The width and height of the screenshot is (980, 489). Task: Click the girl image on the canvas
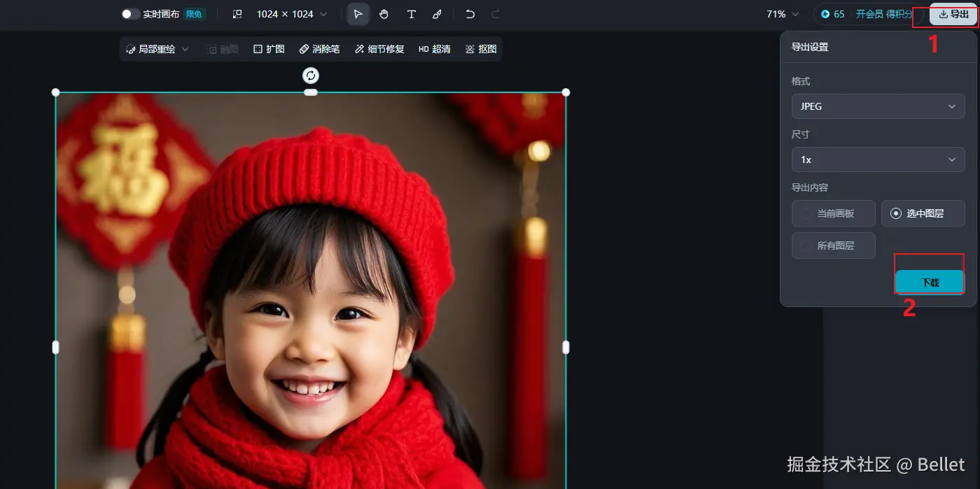(311, 290)
